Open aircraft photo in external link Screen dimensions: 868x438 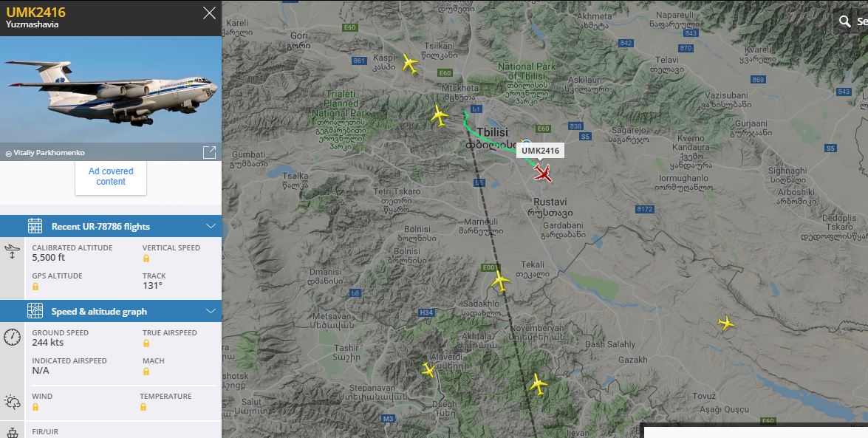tap(209, 152)
